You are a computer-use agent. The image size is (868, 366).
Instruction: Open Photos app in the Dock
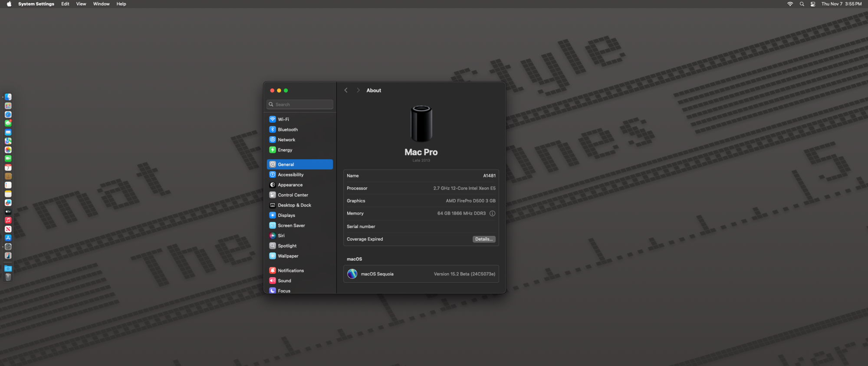tap(8, 150)
